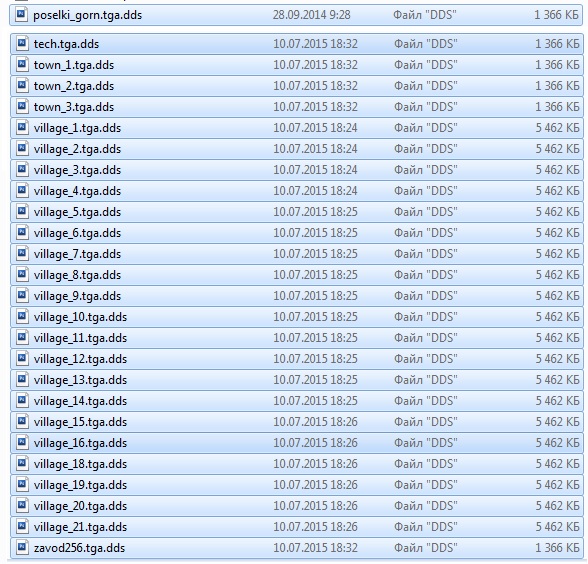The image size is (588, 564).
Task: Click the file name village_9.tga.dds
Action: pos(77,296)
